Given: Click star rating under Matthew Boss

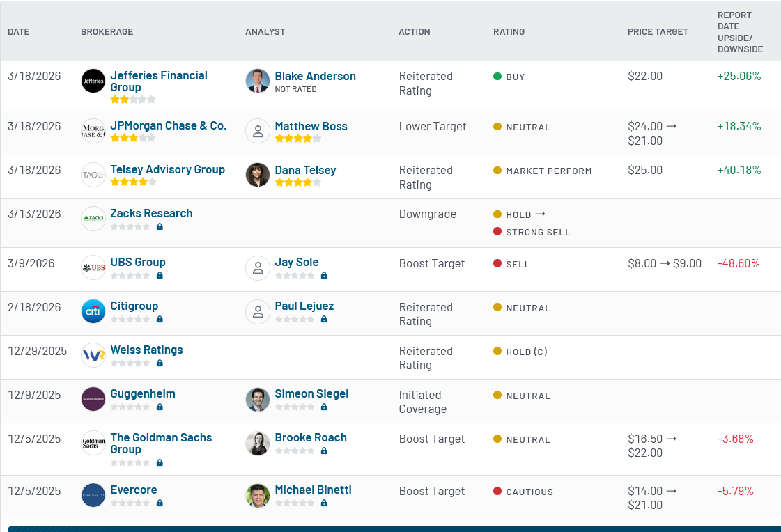Looking at the screenshot, I should [x=298, y=139].
